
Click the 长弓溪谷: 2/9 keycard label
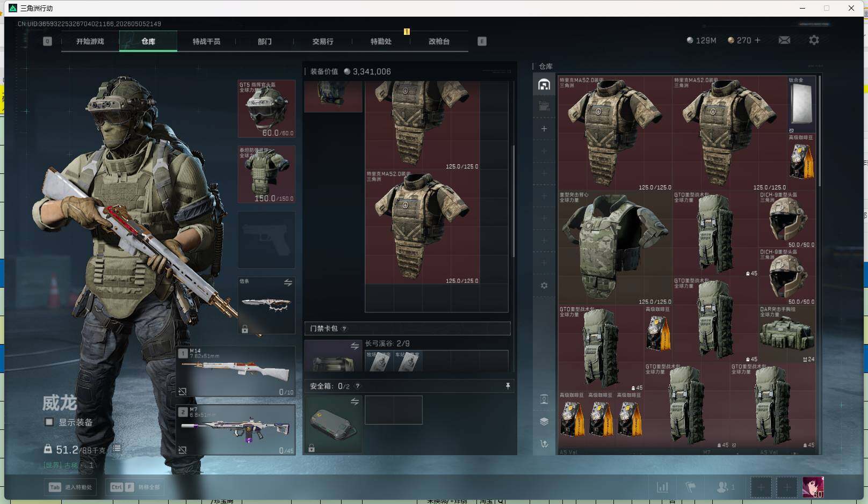[387, 344]
